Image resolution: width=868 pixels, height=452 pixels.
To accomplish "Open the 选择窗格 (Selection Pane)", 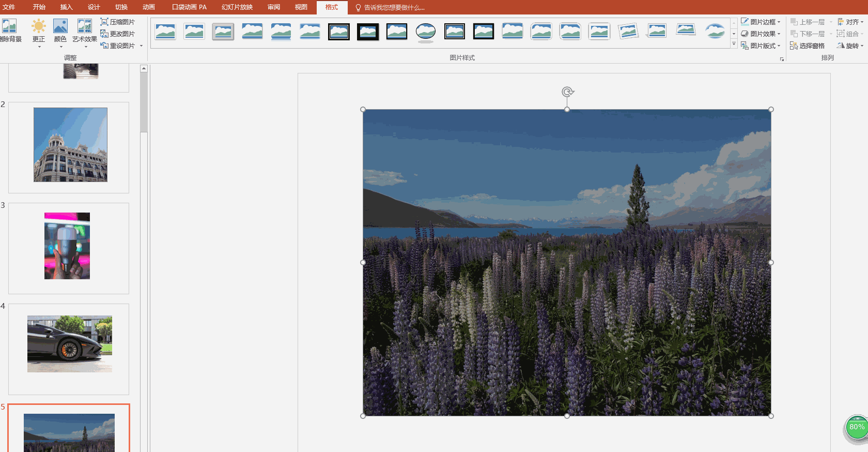I will pos(807,46).
